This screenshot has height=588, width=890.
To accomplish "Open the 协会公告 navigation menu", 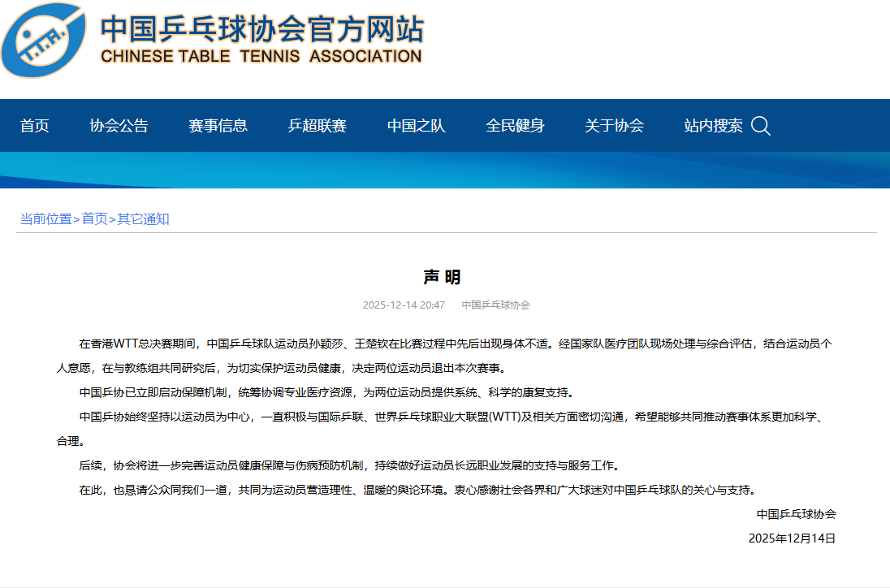I will pyautogui.click(x=119, y=126).
